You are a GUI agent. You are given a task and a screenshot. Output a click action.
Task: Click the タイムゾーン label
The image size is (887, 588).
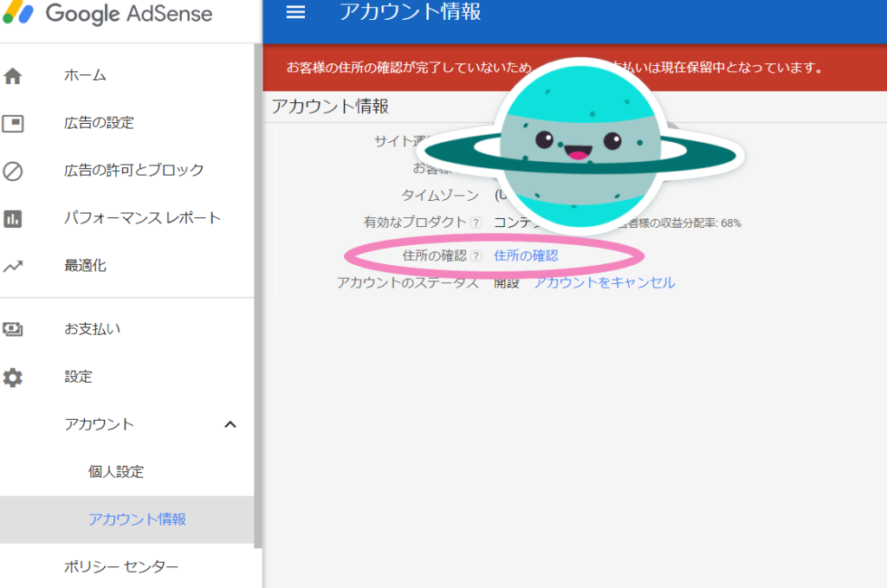(x=440, y=196)
